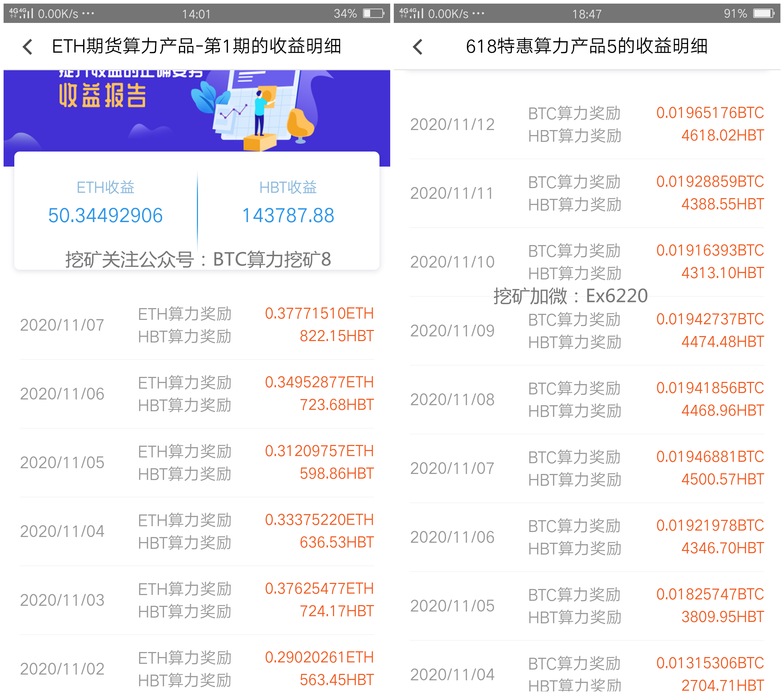
Task: Tap the back arrow on 618特惠算力产品5 screen
Action: click(x=418, y=47)
